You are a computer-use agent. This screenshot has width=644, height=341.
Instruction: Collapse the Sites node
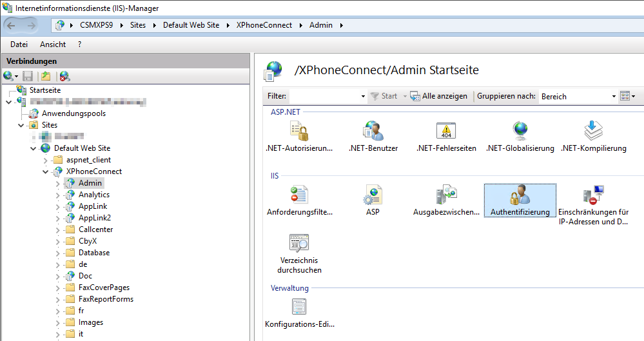[21, 125]
